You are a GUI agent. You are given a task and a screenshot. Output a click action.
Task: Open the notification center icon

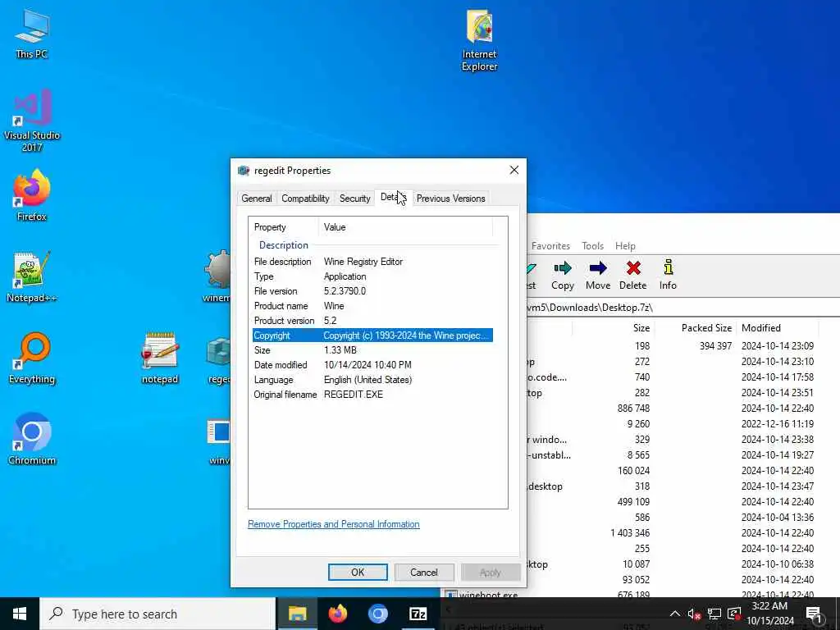click(814, 614)
